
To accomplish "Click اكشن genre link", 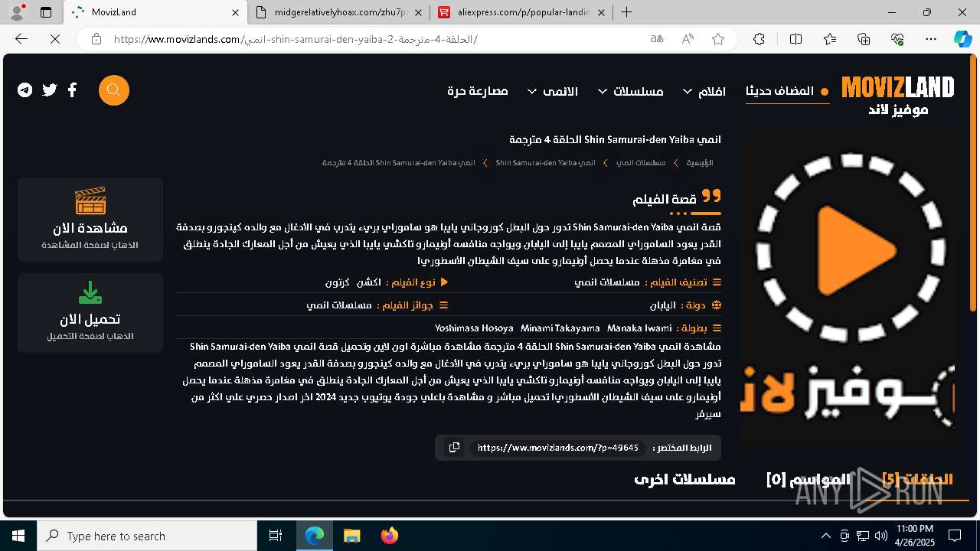I will (x=369, y=282).
